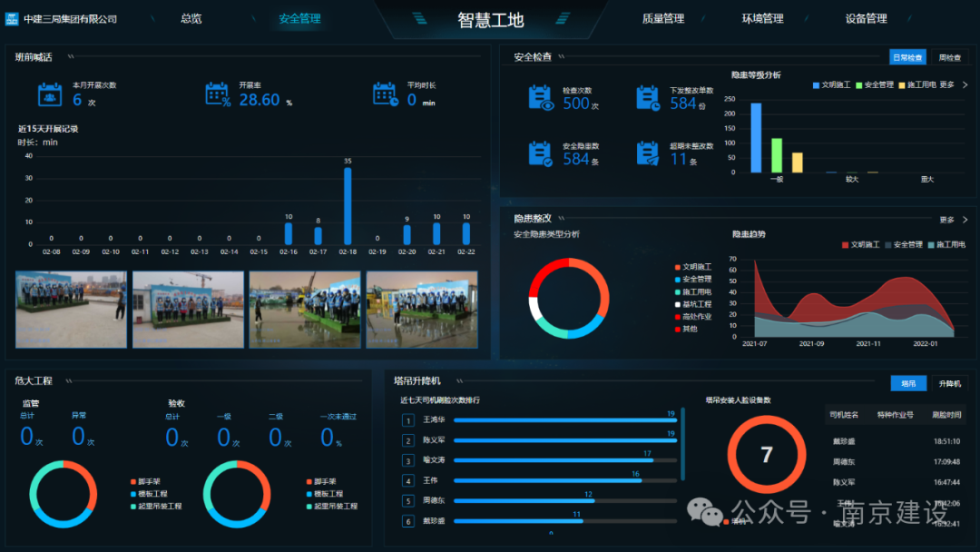Click the 危大工程 panel title
Viewport: 980px width, 552px height.
[34, 380]
